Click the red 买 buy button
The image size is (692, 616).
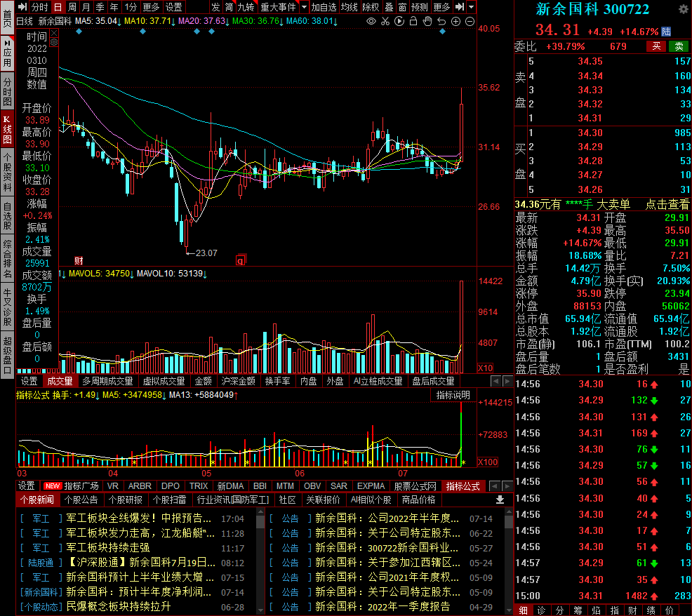click(656, 46)
